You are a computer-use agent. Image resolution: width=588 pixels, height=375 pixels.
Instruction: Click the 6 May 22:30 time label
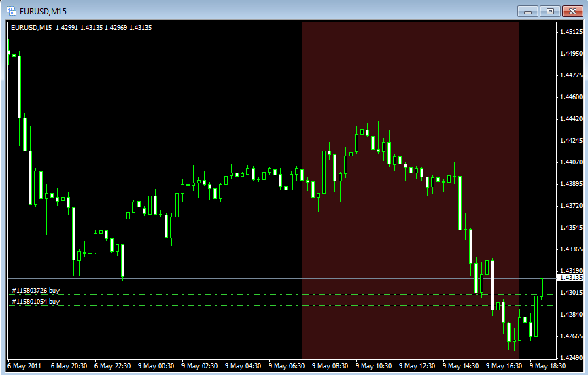pos(112,366)
